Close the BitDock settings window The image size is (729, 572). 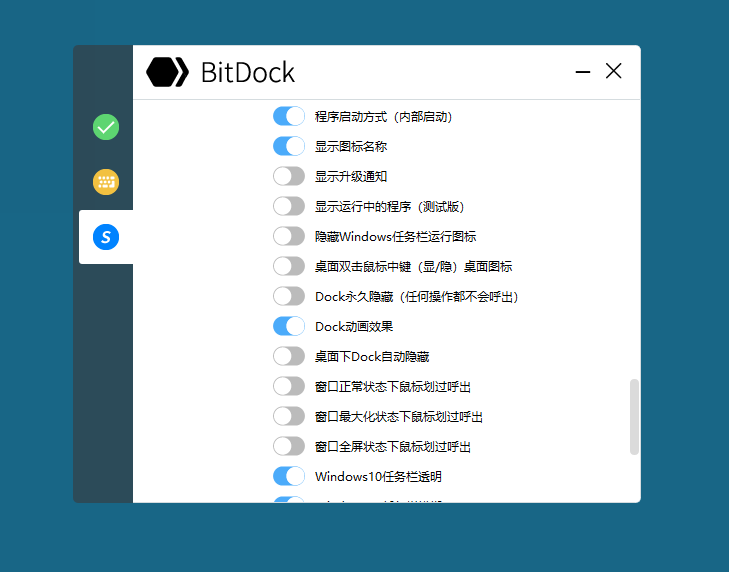614,71
